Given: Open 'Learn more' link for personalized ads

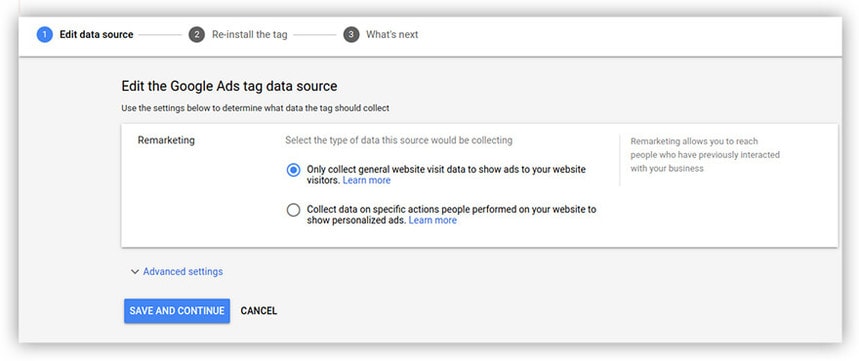Looking at the screenshot, I should pyautogui.click(x=433, y=220).
